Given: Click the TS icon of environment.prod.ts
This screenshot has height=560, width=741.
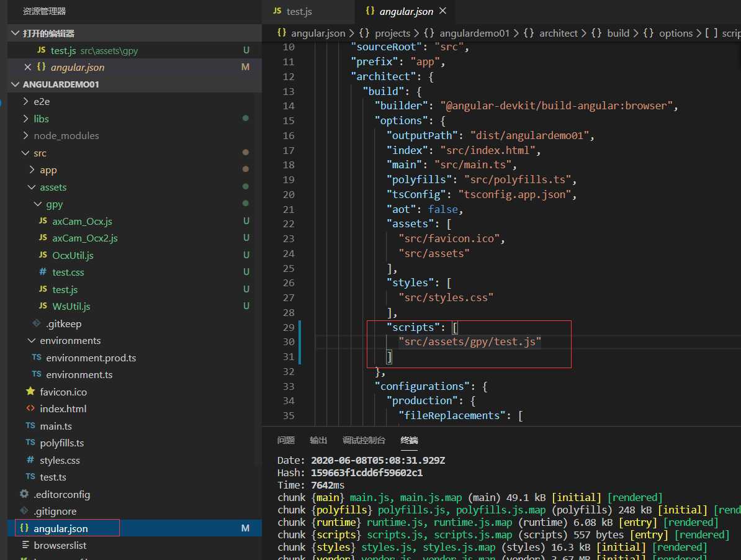Looking at the screenshot, I should (37, 357).
